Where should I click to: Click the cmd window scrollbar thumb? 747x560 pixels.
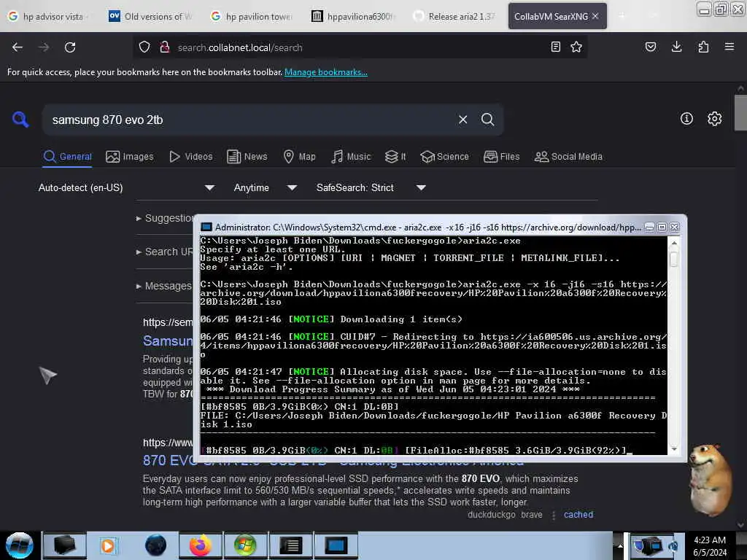[673, 259]
